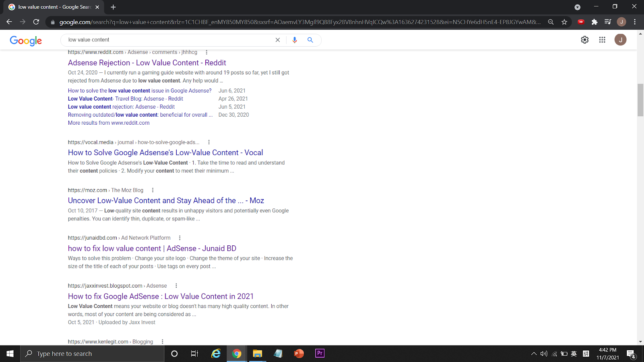This screenshot has height=362, width=644.
Task: Open the Google apps grid
Action: tap(602, 40)
